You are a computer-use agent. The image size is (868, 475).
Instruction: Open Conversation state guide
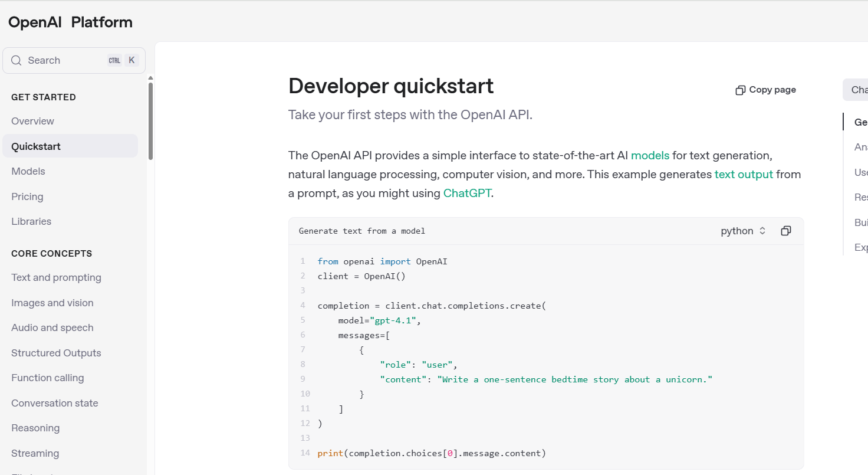(x=55, y=403)
